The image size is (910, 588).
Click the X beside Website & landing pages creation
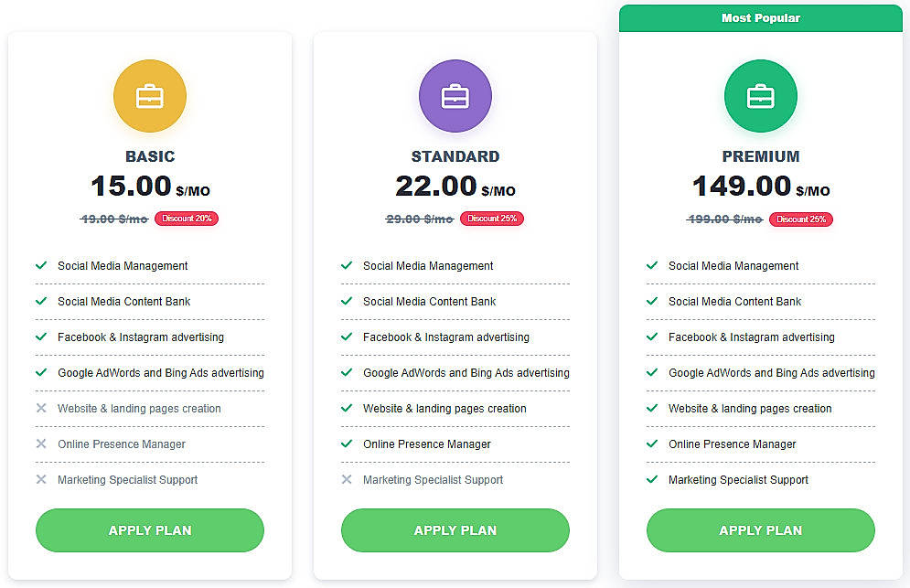click(x=41, y=408)
